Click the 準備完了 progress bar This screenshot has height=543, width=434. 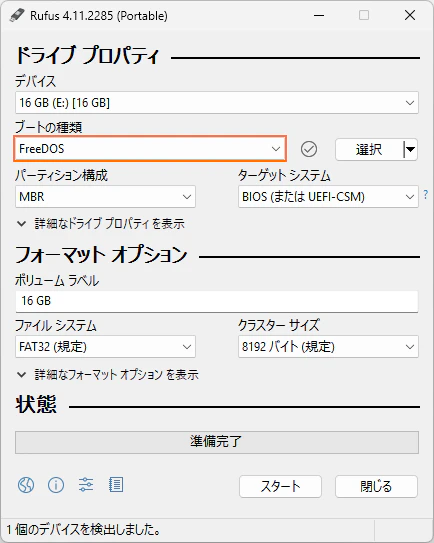click(x=217, y=442)
